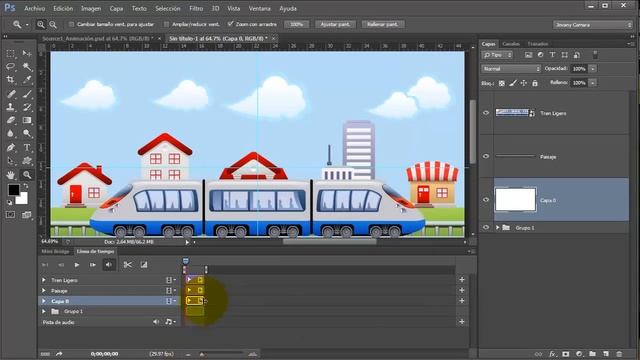This screenshot has height=360, width=640.
Task: Select the Healing Brush tool
Action: click(11, 94)
